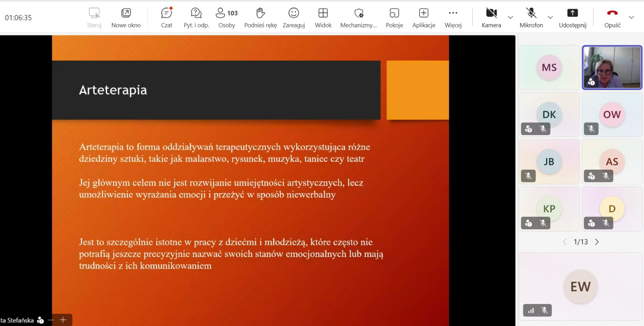Open the Widok layout options
The image size is (644, 326).
click(323, 18)
